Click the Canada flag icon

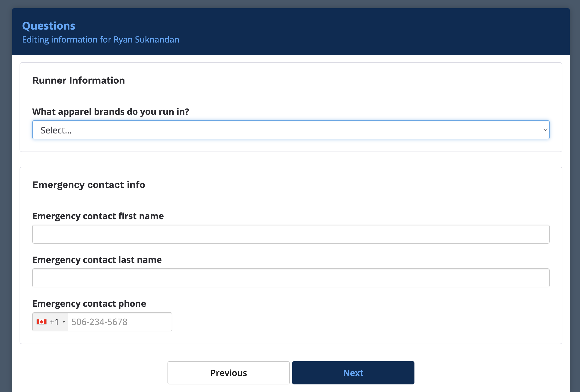(x=41, y=322)
